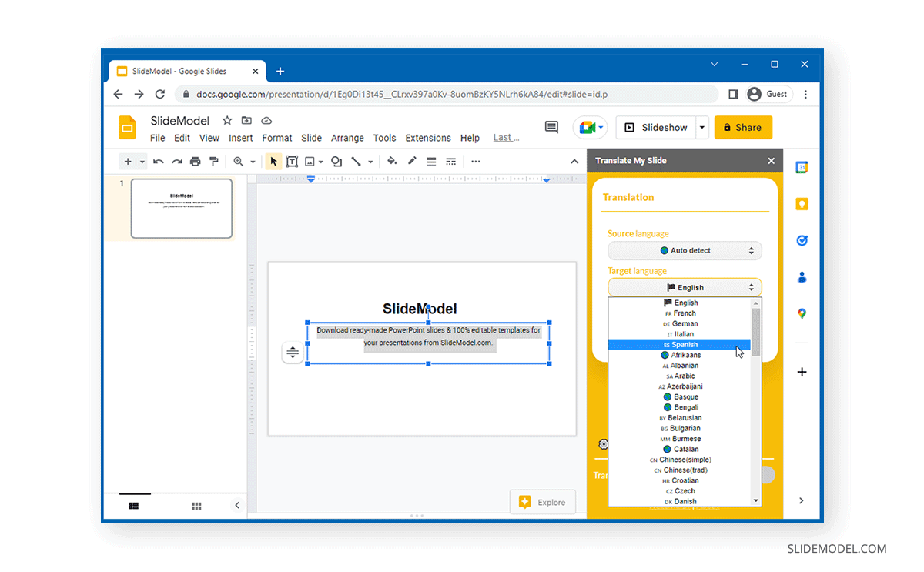924x572 pixels.
Task: Reload the page in the browser
Action: point(160,94)
